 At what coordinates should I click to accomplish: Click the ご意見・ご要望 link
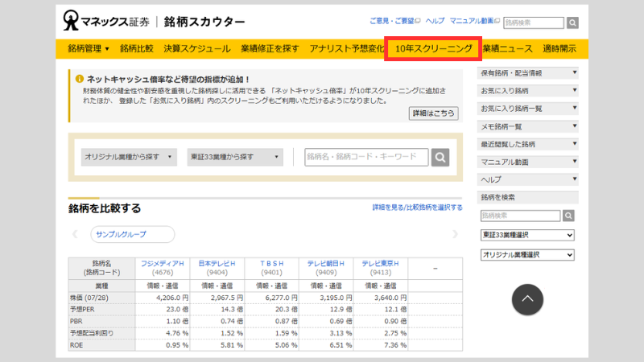coord(394,21)
